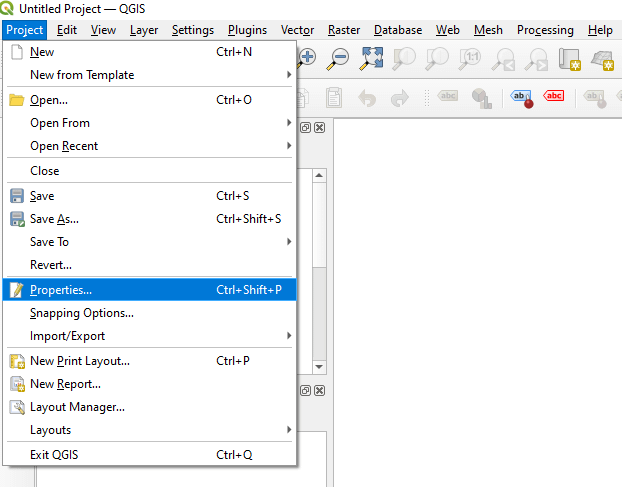Image resolution: width=622 pixels, height=487 pixels.
Task: Open Layout Manager... from the menu
Action: click(x=77, y=407)
